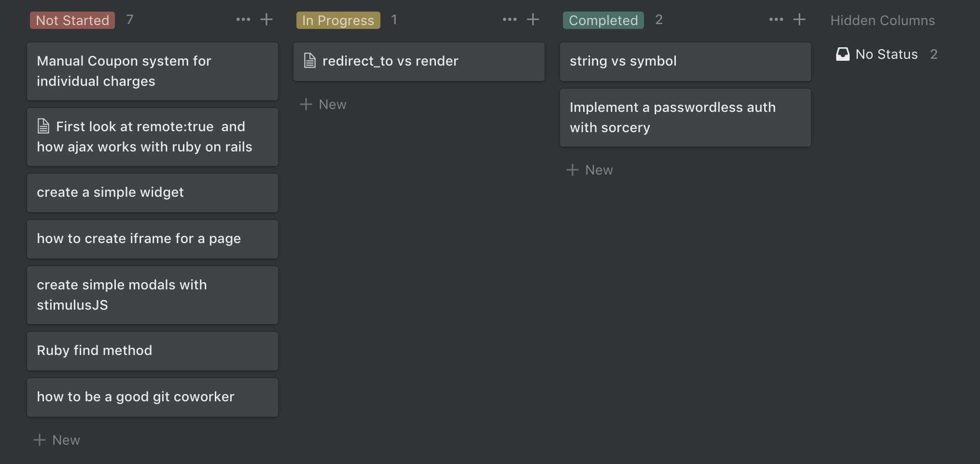Click the plus icon in Not Started header
The image size is (980, 464).
coord(266,20)
